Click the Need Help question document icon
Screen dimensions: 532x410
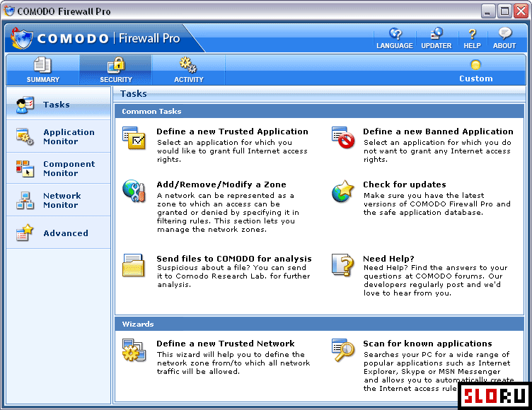(x=342, y=264)
